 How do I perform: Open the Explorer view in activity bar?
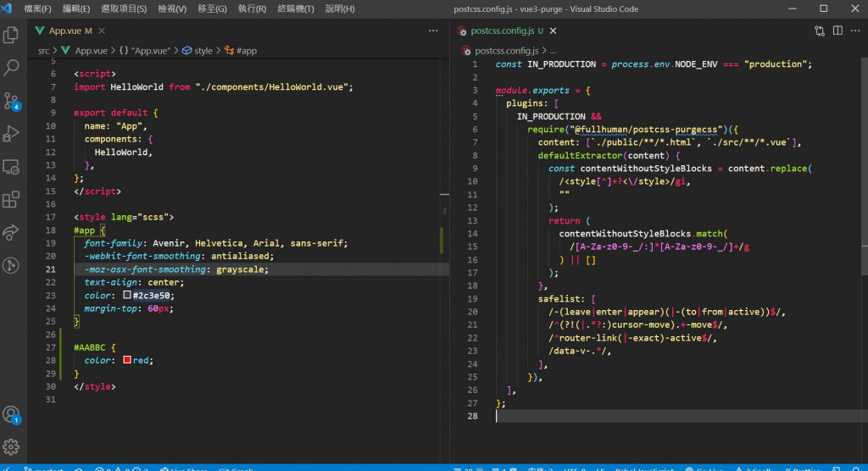[12, 36]
